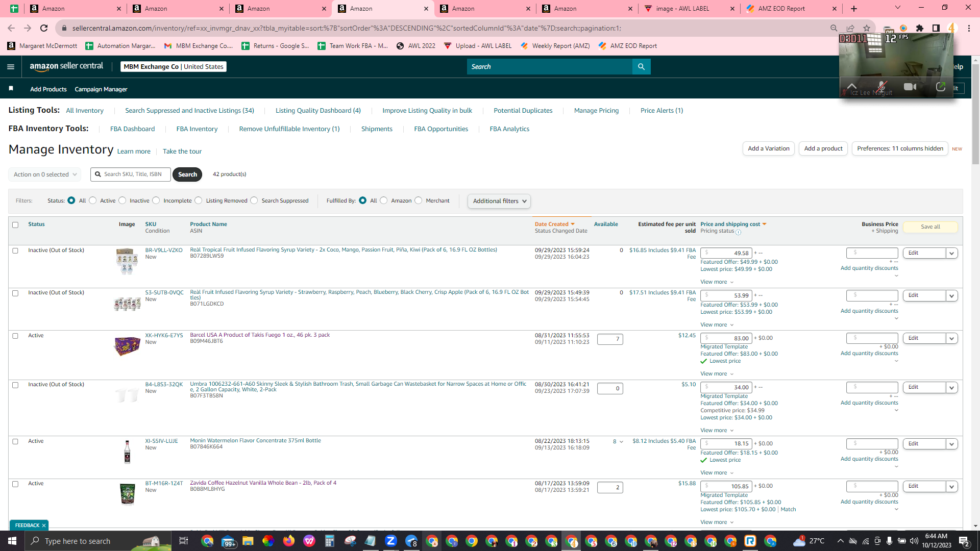Open File Explorer from the taskbar
980x551 pixels.
click(248, 541)
